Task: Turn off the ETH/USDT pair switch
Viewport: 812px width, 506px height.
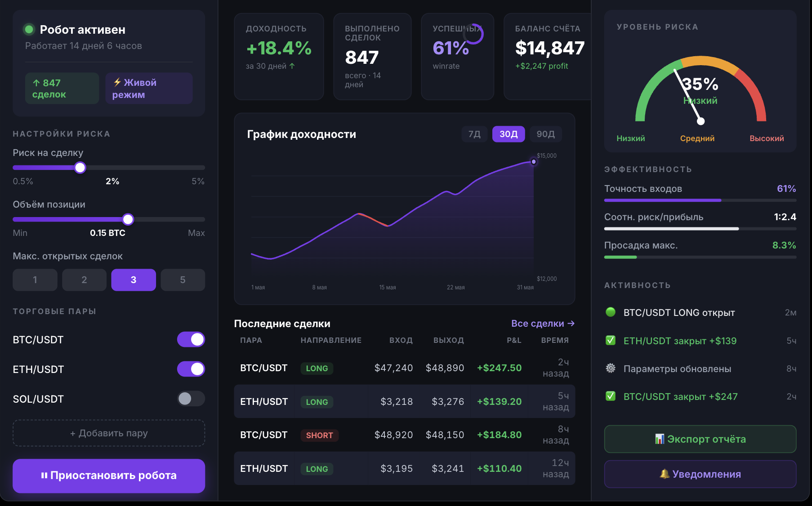Action: pyautogui.click(x=191, y=369)
